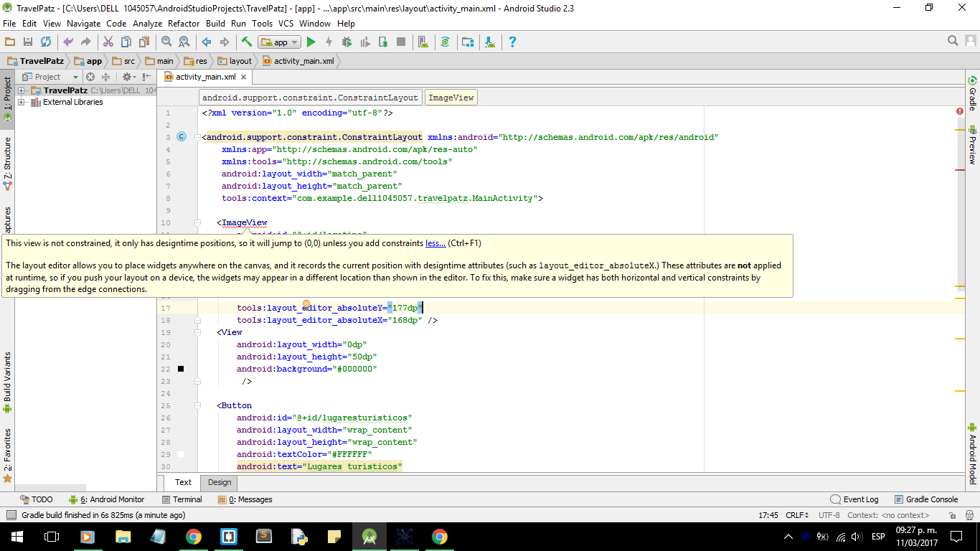Click the black color swatch on line 22
The height and width of the screenshot is (551, 980).
pyautogui.click(x=181, y=369)
